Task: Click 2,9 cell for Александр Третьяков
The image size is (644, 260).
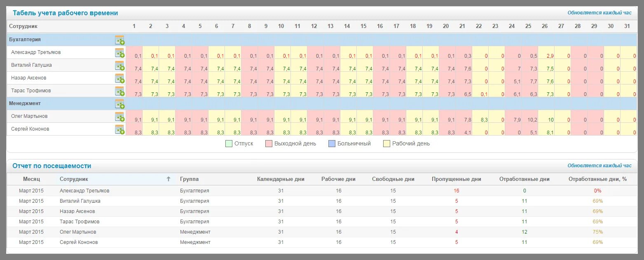Action: (x=546, y=53)
